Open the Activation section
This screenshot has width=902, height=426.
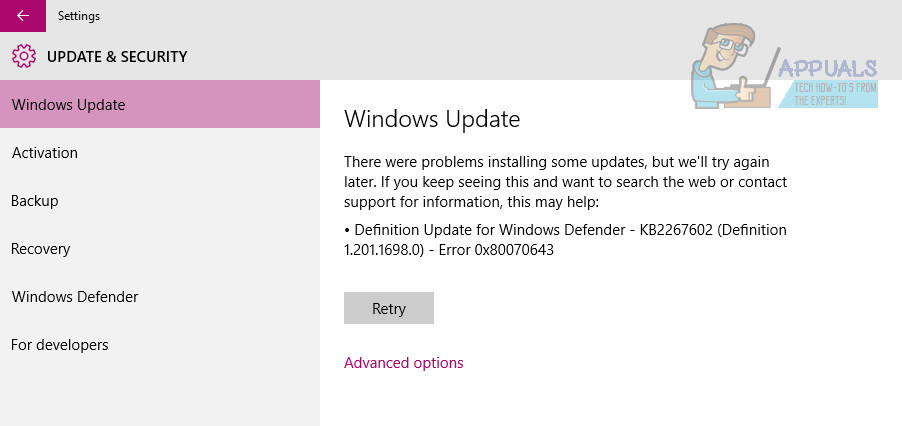(x=44, y=153)
